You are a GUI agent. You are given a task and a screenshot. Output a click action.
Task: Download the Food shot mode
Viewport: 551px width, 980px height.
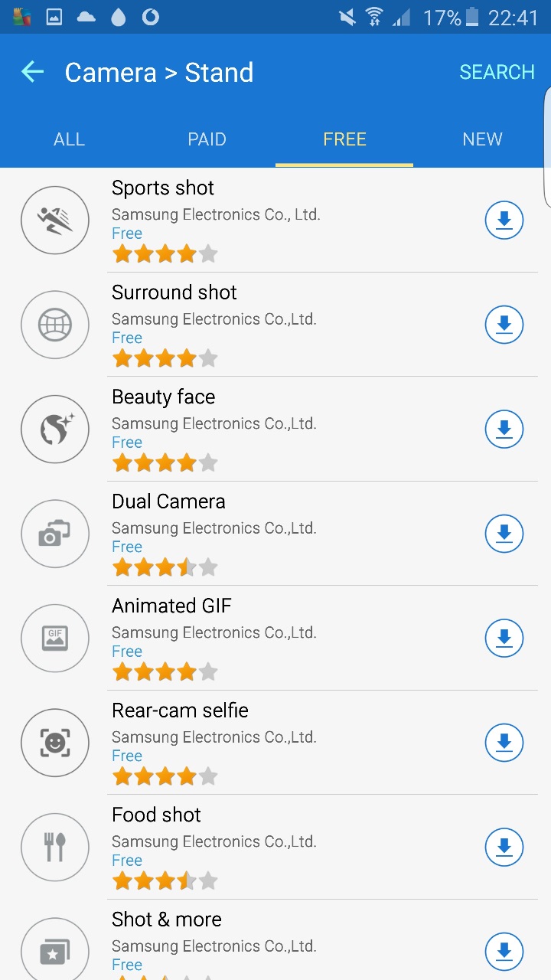[x=504, y=847]
